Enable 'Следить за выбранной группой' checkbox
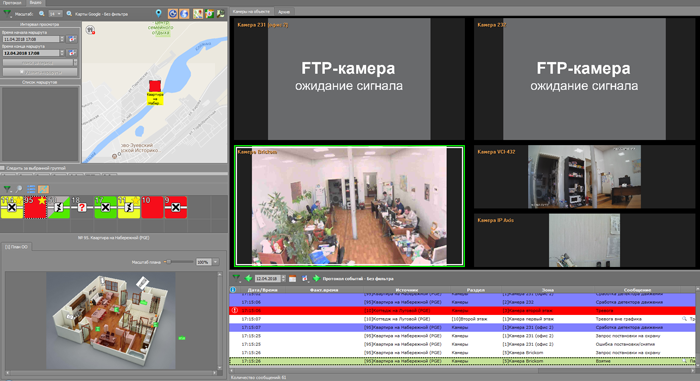This screenshot has width=700, height=381. pyautogui.click(x=3, y=168)
